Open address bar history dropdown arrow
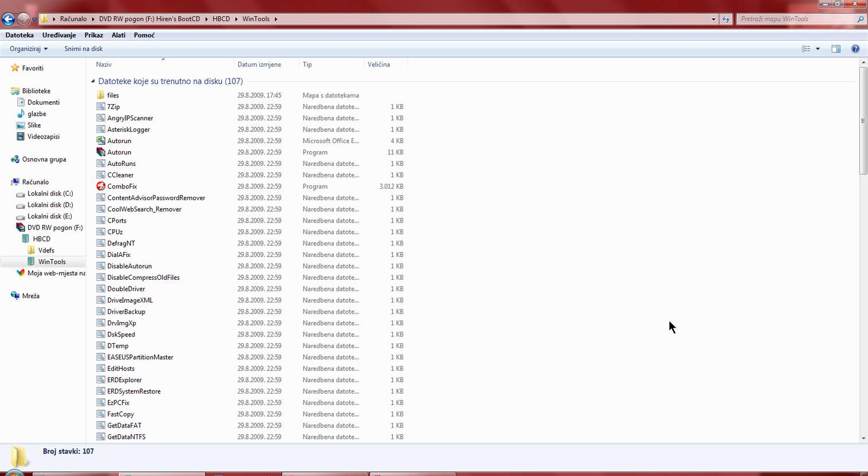Viewport: 868px width, 476px height. click(x=713, y=19)
